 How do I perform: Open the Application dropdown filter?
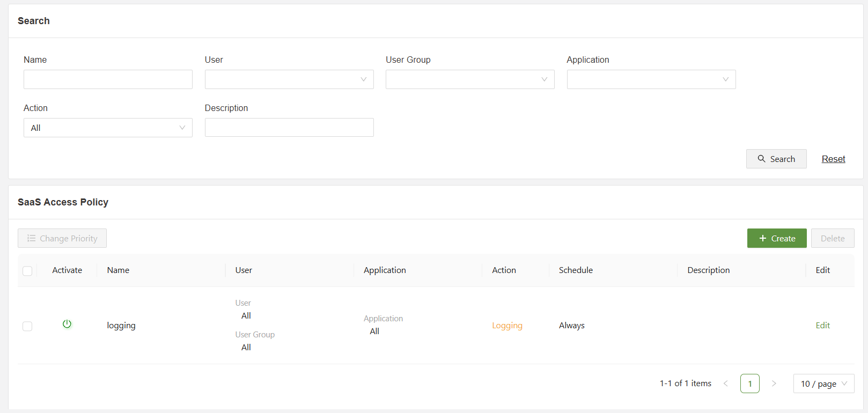click(651, 79)
